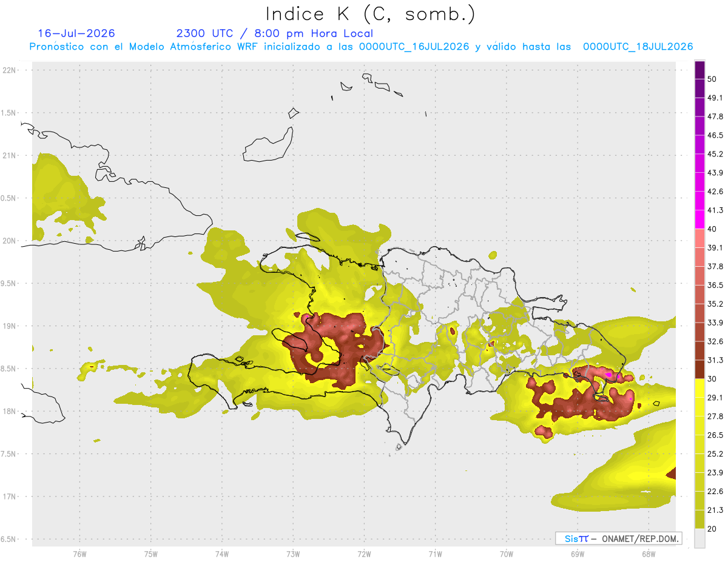Click the 'SisTT - ONAMET/REP.DOM.' credit box
This screenshot has width=728, height=562.
pos(618,538)
